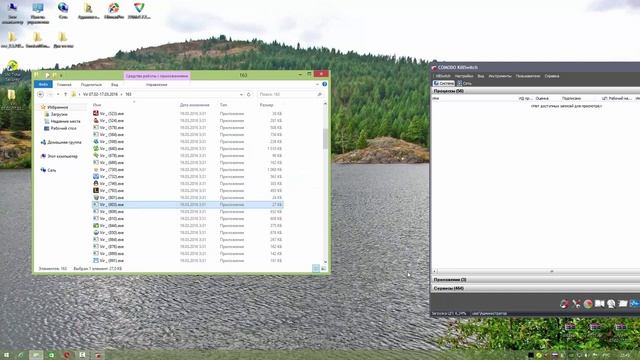This screenshot has width=640, height=360.
Task: Open the Этот компьютер desktop icon
Action: tap(12, 13)
